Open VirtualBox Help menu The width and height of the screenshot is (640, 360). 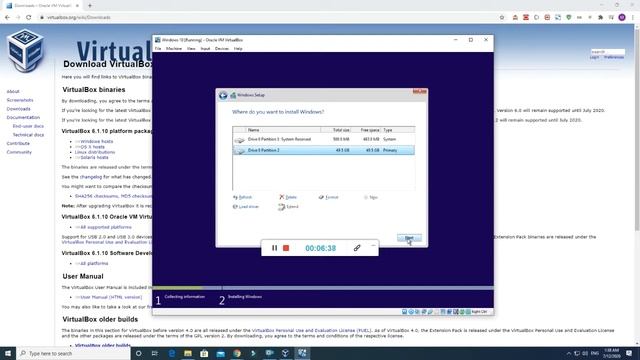(238, 49)
